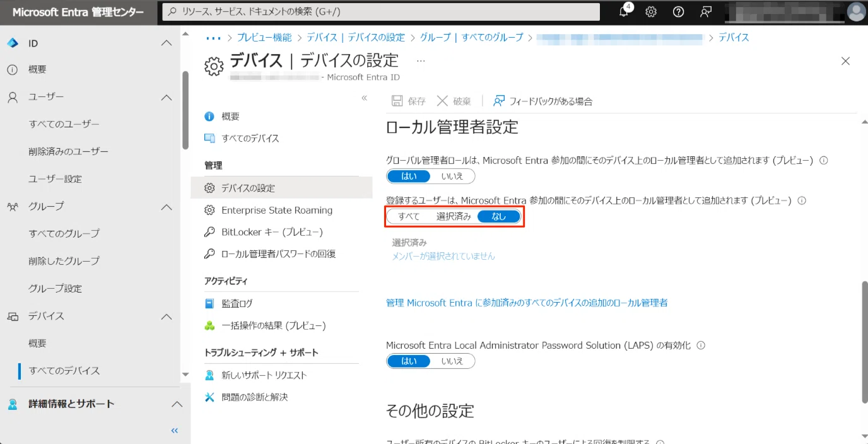Open the user account avatar
Image resolution: width=868 pixels, height=444 pixels.
[x=856, y=12]
